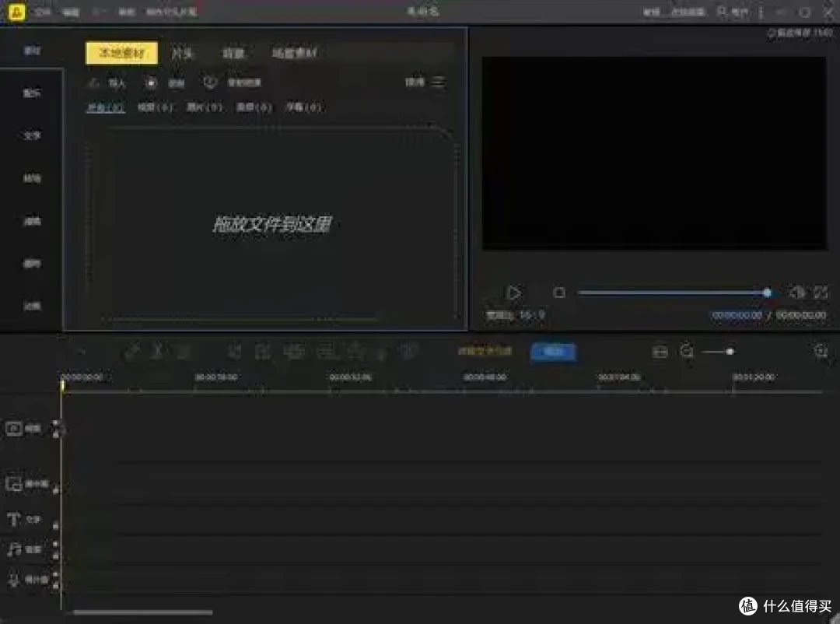The height and width of the screenshot is (624, 840).
Task: Switch to the yellow 本地素材 tab
Action: pos(121,53)
